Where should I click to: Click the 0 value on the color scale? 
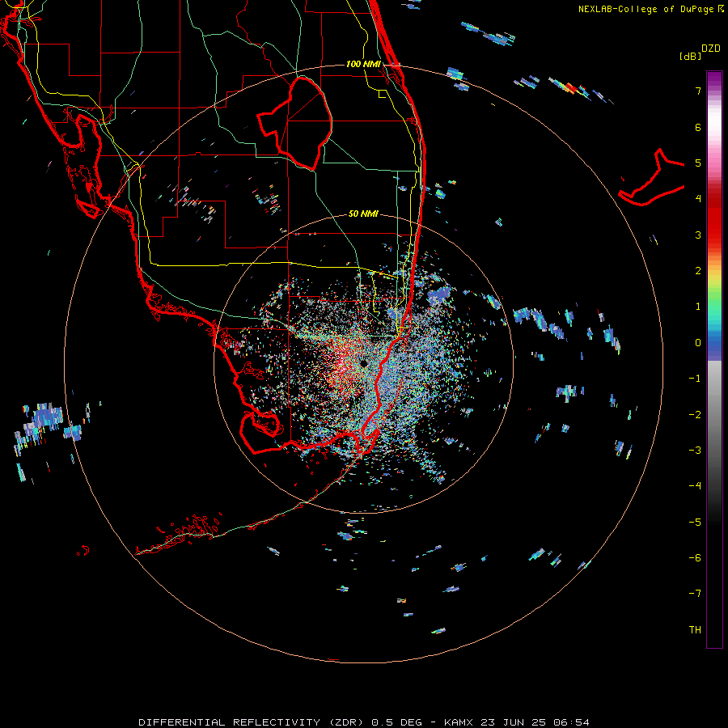(698, 343)
